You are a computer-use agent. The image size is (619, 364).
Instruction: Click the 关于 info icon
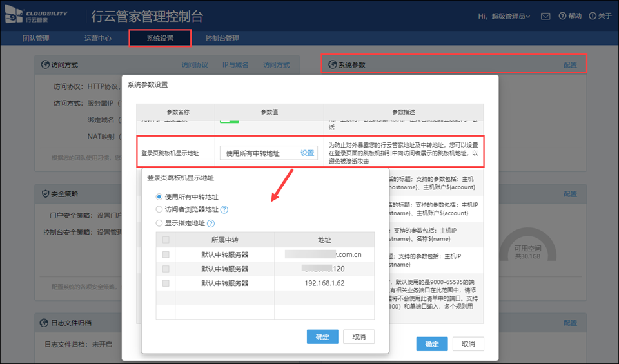pos(593,15)
